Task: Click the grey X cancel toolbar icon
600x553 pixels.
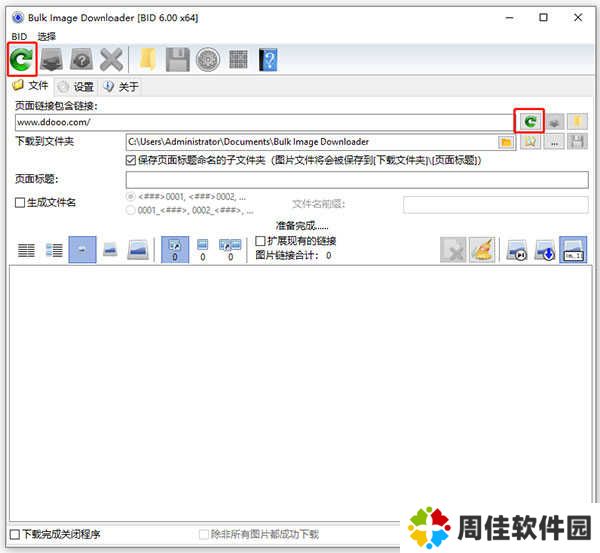Action: [x=111, y=60]
